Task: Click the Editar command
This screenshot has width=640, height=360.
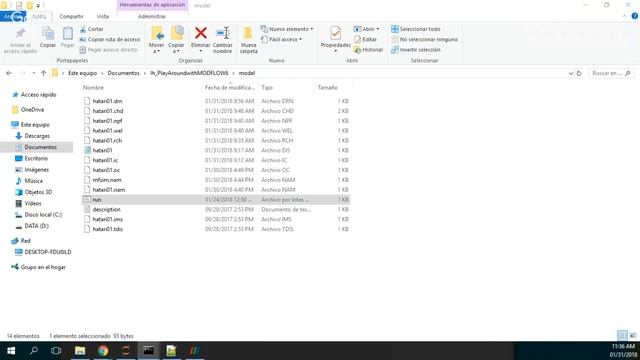Action: (x=365, y=39)
